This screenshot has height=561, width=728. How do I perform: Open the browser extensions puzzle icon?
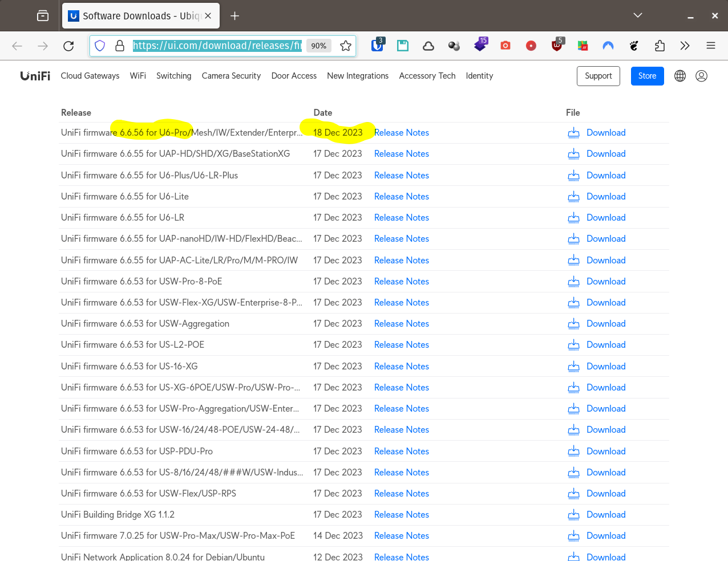660,46
